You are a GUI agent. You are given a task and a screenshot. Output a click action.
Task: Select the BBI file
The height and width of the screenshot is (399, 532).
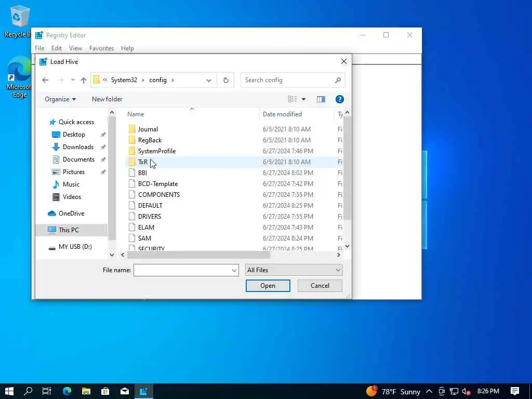142,172
